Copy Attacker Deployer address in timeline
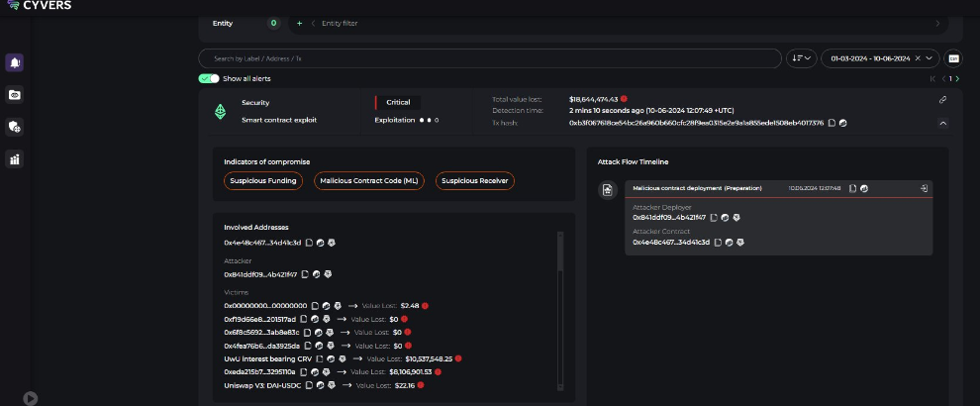 point(714,218)
